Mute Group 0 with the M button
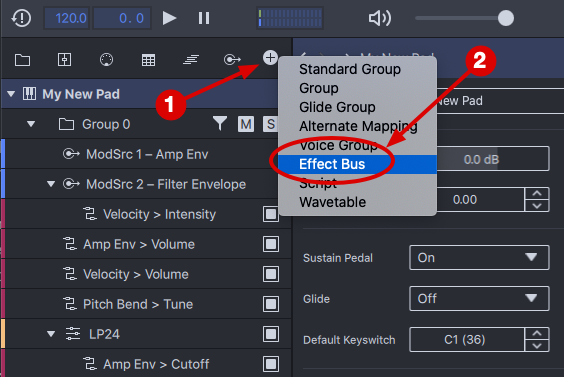Image resolution: width=564 pixels, height=377 pixels. (x=246, y=124)
